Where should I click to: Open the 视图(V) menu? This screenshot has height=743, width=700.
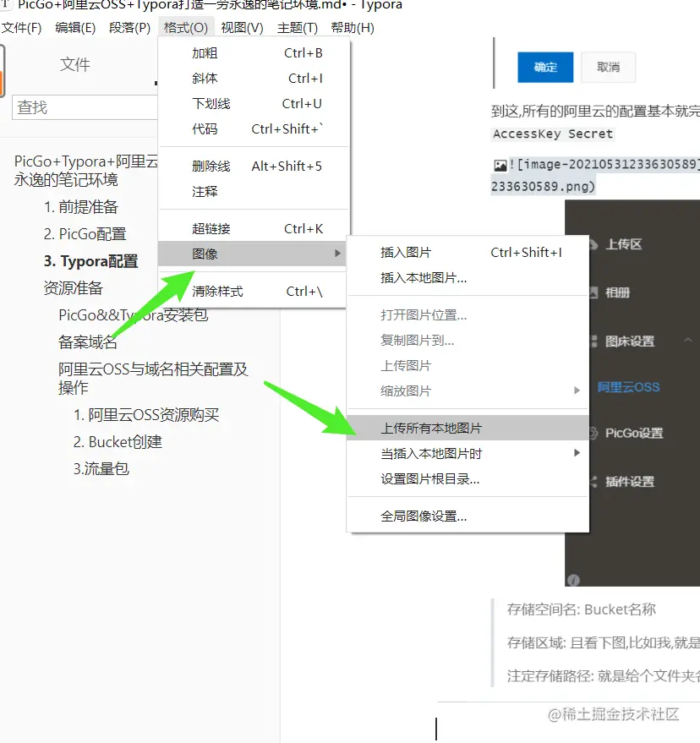pyautogui.click(x=242, y=28)
